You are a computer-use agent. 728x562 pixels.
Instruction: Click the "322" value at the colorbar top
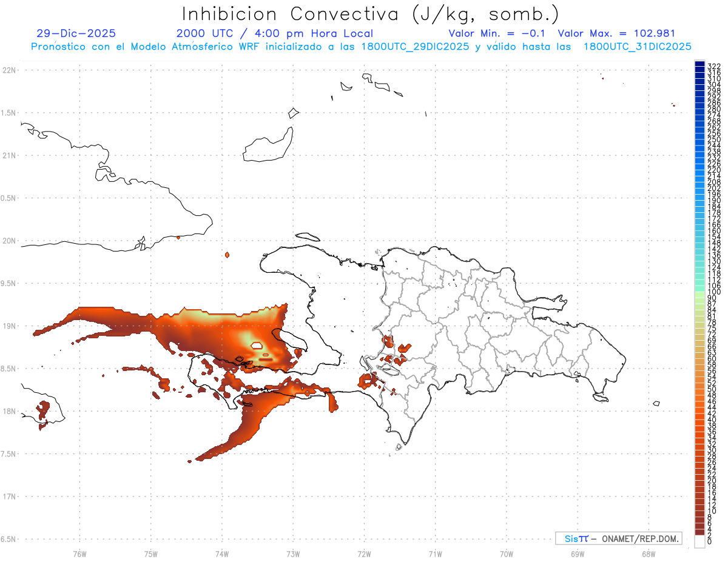click(714, 65)
